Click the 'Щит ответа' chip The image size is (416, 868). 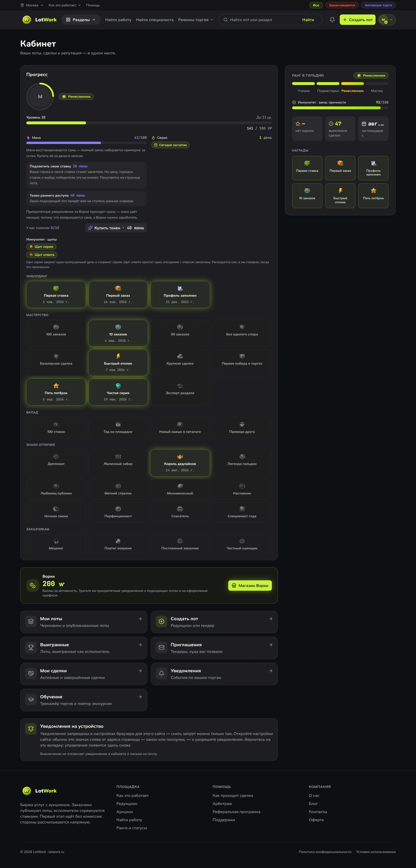(42, 255)
